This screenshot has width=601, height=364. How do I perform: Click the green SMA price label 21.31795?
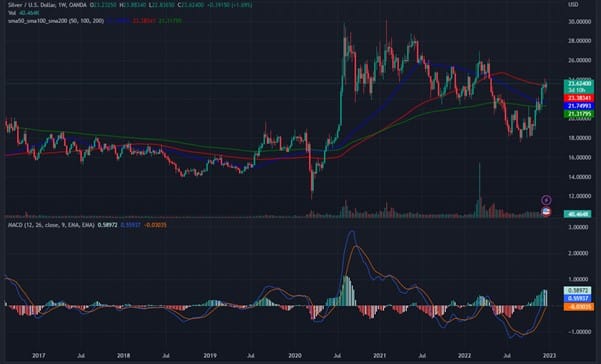coord(579,114)
